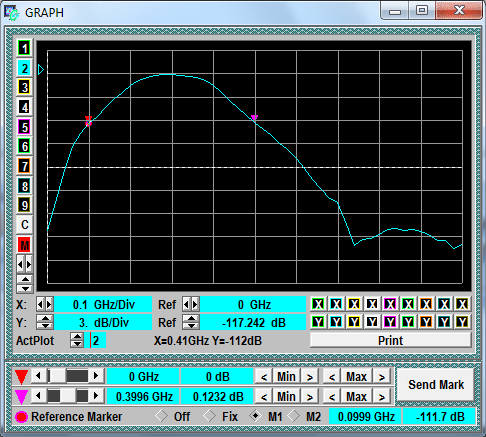Click the cyan plot 2 level indicator triangle
Screen dimensions: 486x437
coord(41,70)
